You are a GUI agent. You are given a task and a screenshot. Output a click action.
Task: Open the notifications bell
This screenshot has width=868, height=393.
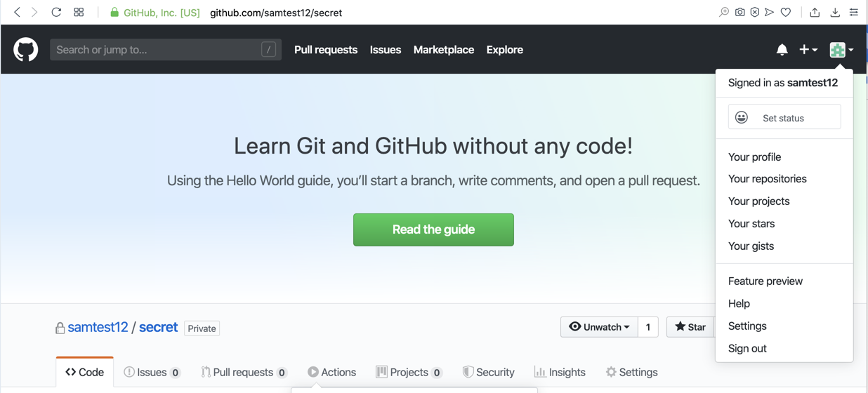point(782,50)
